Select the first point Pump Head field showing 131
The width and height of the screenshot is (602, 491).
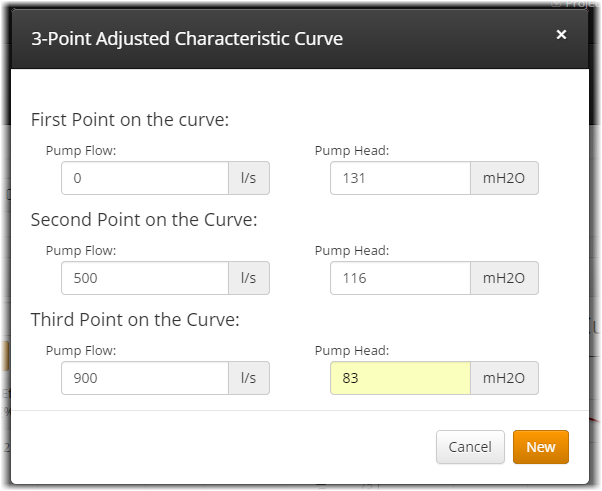(x=400, y=179)
